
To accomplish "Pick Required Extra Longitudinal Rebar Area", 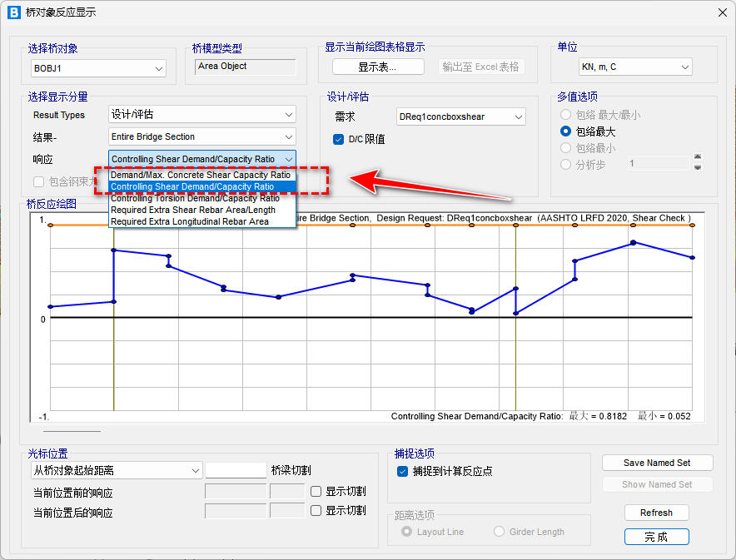I will [190, 222].
